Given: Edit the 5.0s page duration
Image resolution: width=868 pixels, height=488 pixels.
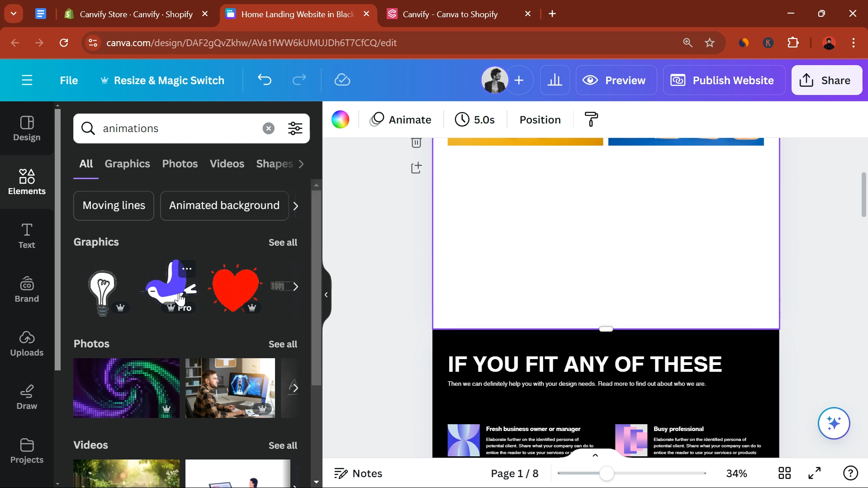Looking at the screenshot, I should (475, 119).
